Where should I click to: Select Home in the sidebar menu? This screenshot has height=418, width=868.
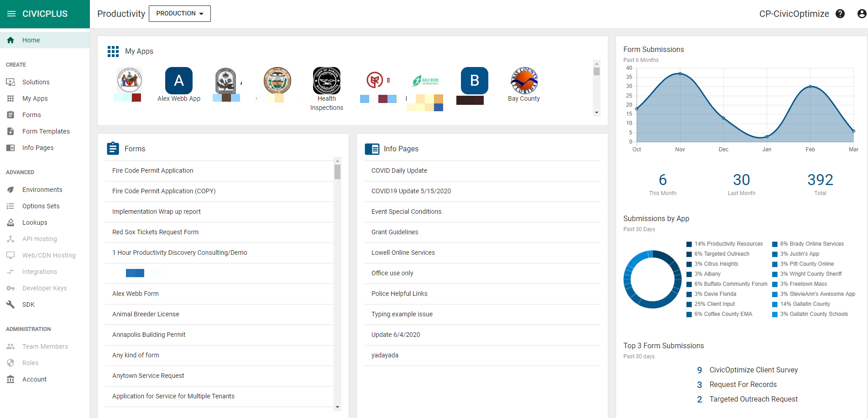45,40
